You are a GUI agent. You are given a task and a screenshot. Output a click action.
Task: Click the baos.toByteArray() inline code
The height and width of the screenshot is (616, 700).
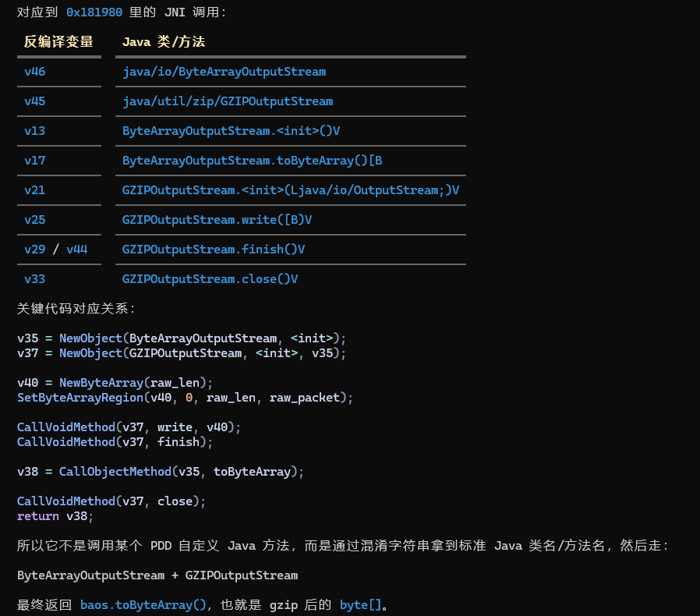pos(143,605)
